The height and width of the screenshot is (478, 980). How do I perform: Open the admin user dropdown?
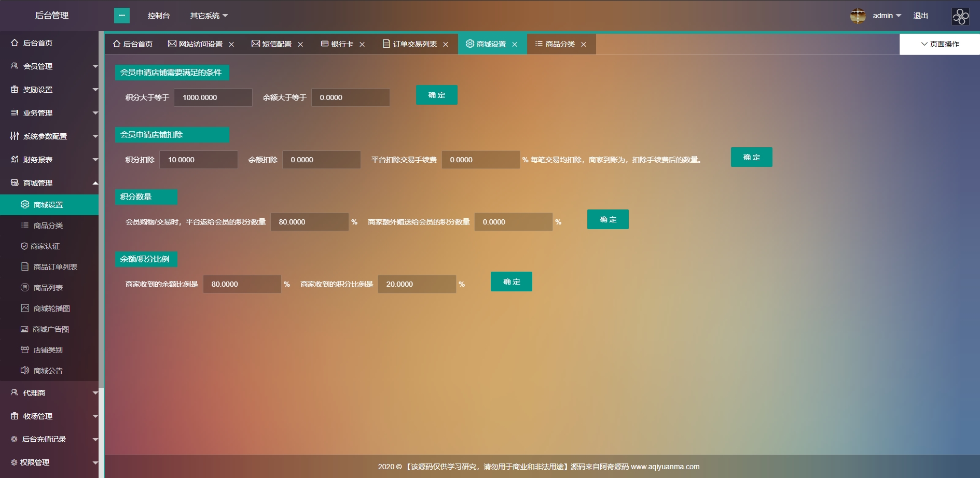887,16
